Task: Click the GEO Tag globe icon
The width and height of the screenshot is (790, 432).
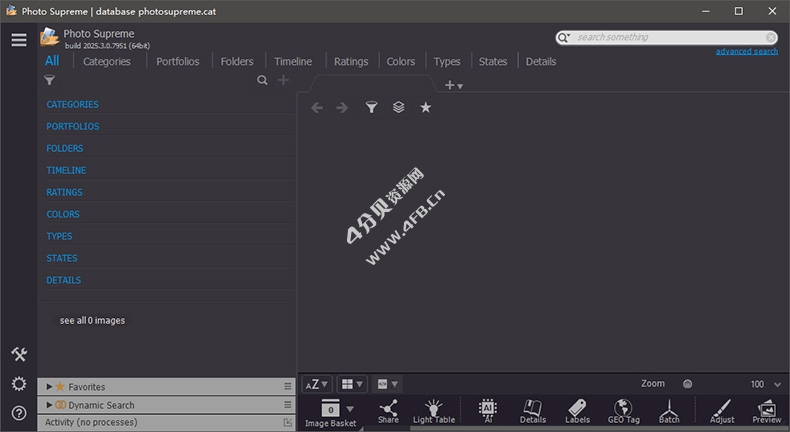Action: pyautogui.click(x=623, y=409)
